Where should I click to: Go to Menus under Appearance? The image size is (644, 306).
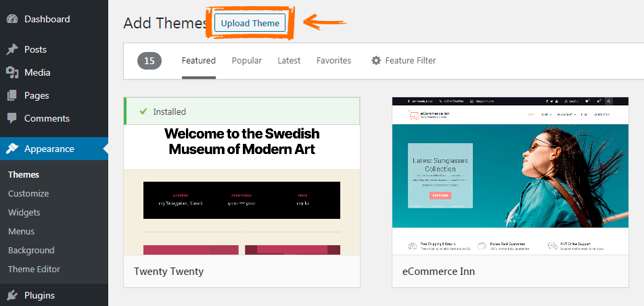click(x=22, y=231)
